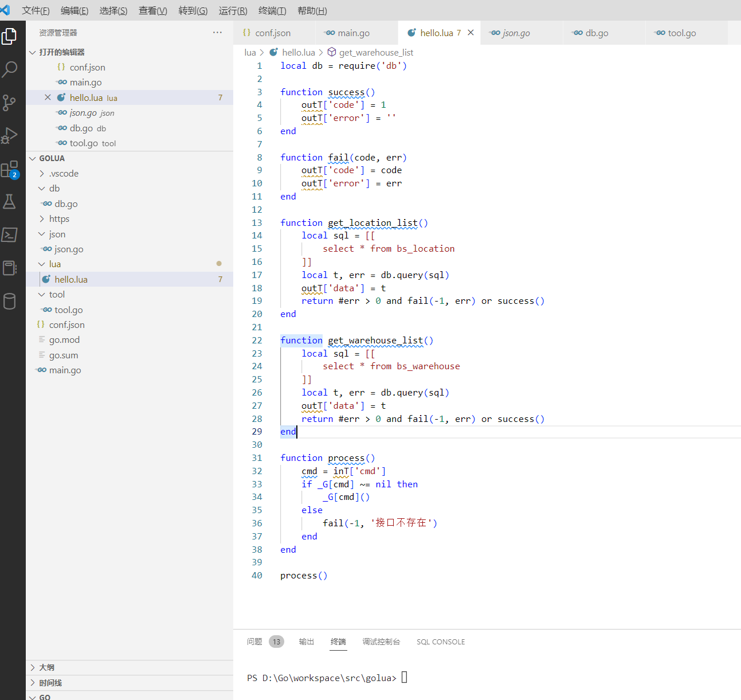Click the Lua icon beside hello.lua in tree
Screen dimensions: 741x700
coord(46,279)
